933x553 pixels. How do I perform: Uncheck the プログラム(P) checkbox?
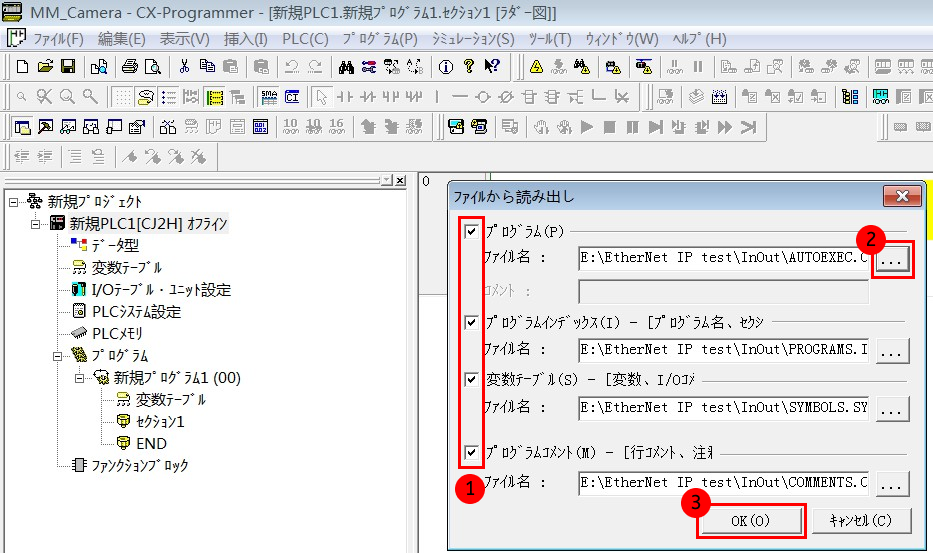[471, 231]
